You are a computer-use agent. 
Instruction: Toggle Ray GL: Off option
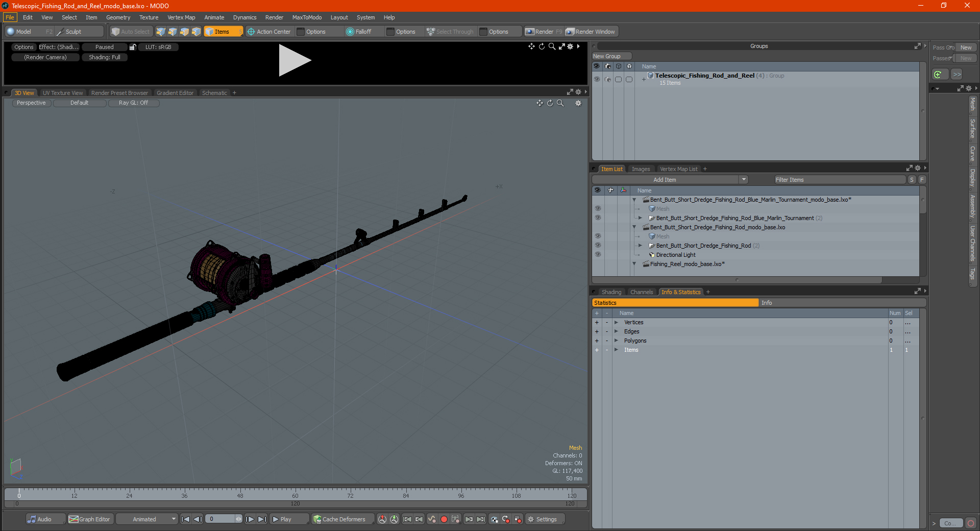pos(133,103)
